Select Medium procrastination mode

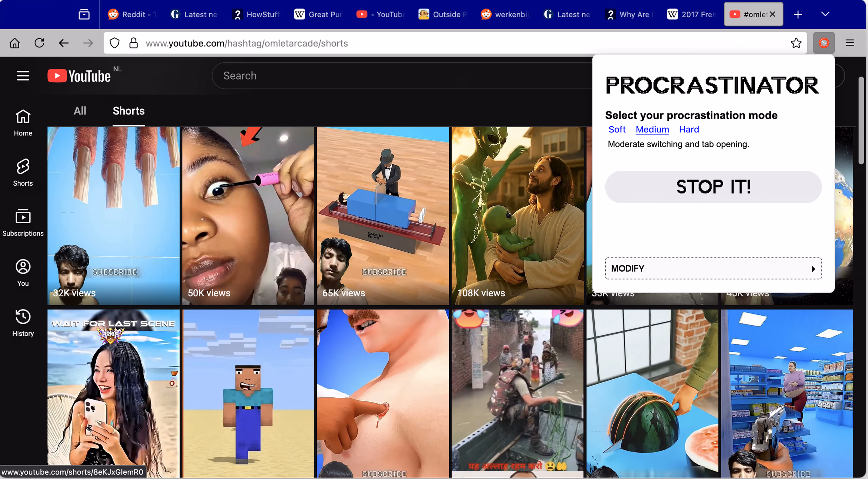[652, 129]
